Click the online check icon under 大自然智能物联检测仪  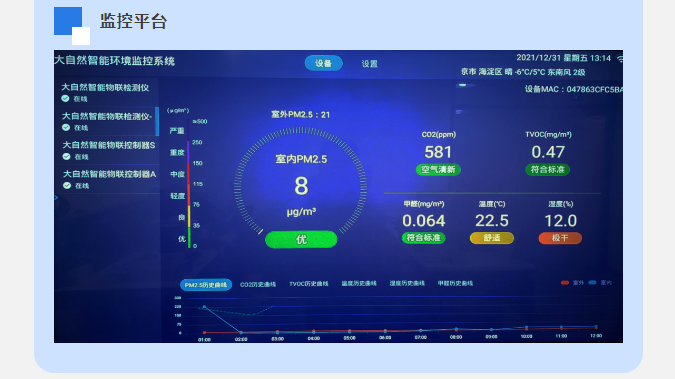pyautogui.click(x=65, y=99)
